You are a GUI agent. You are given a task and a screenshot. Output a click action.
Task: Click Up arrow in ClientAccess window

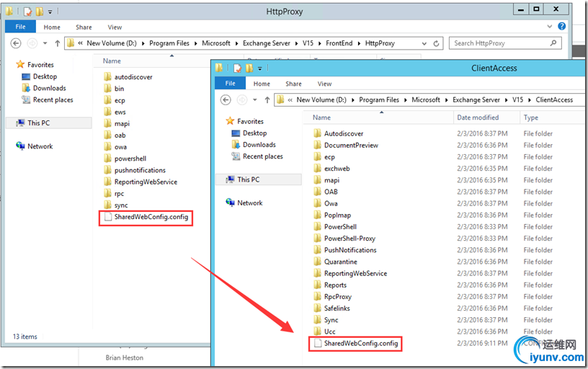267,100
